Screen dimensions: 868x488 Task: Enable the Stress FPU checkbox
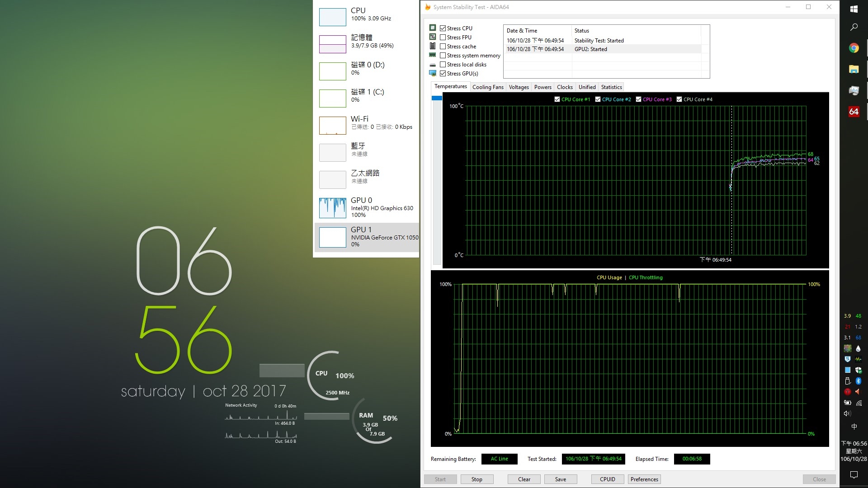click(443, 37)
